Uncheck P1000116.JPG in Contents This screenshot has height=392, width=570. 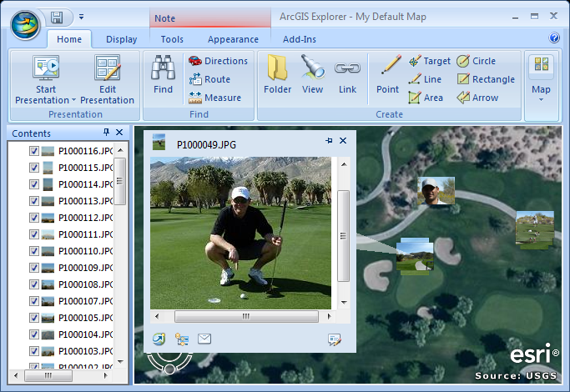click(34, 151)
